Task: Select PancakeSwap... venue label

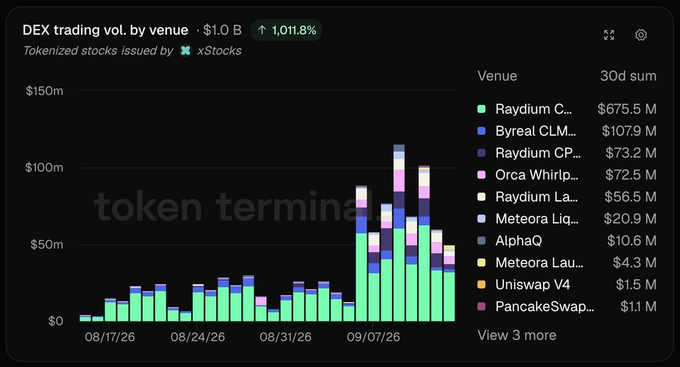Action: [545, 307]
